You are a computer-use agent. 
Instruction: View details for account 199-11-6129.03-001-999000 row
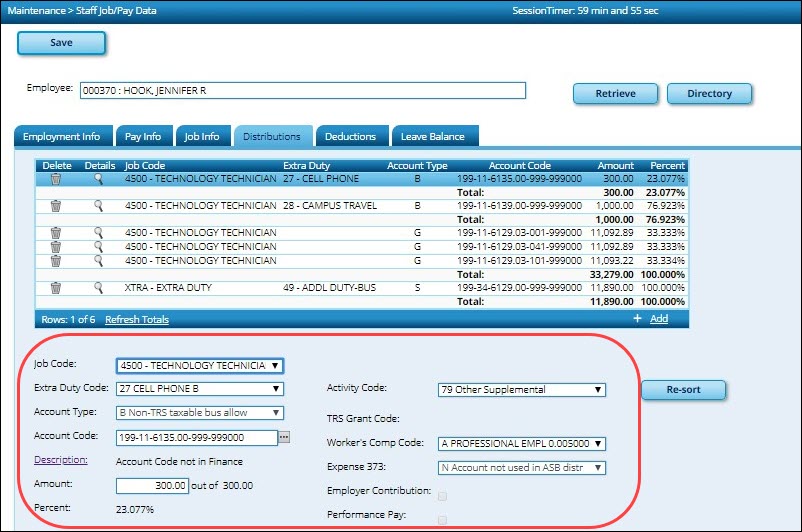[x=99, y=233]
